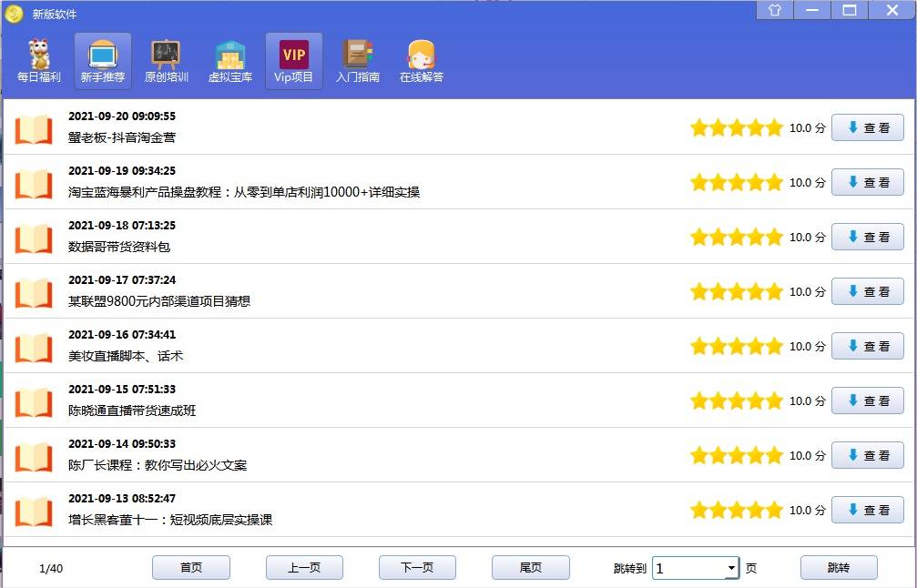The image size is (917, 588).
Task: Open 原创培训 via its blackboard icon
Action: 165,60
